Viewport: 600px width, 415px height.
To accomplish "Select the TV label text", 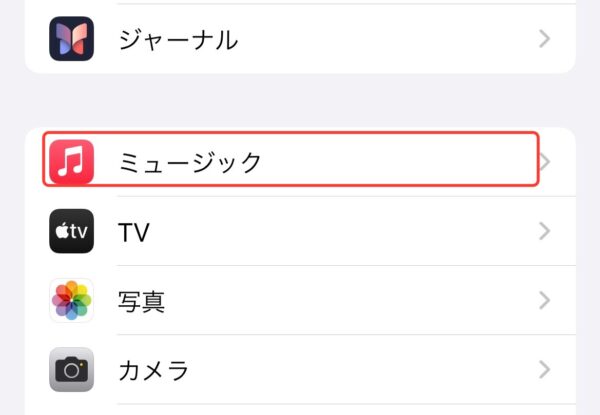I will [134, 232].
